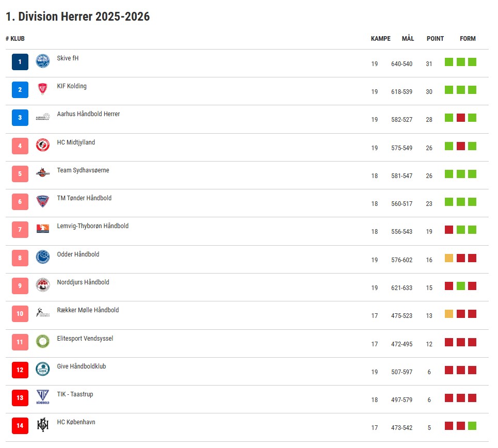Click the POINT column header
This screenshot has width=498, height=448.
tap(435, 39)
